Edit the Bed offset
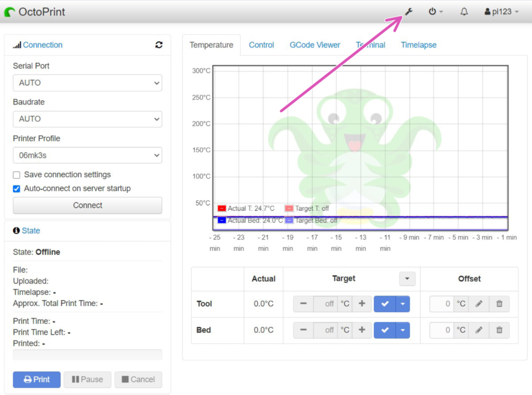Screen dimensions: 532x395 click(479, 330)
